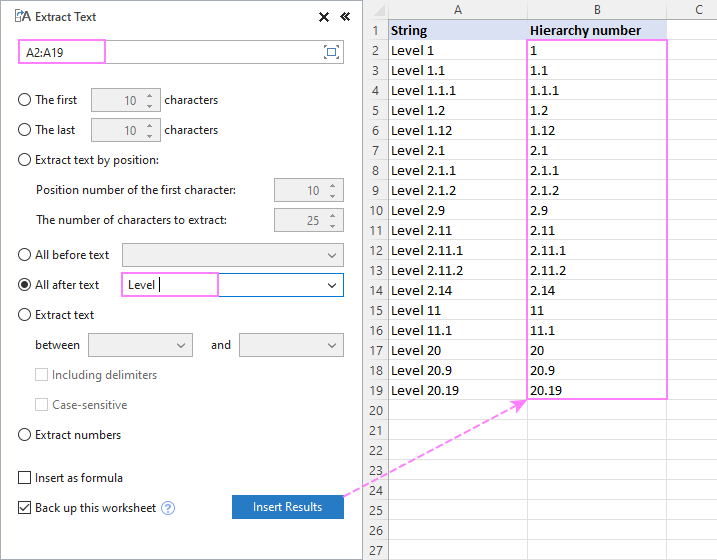Increase 'The first' characters spinner
This screenshot has height=560, width=717.
(x=150, y=95)
